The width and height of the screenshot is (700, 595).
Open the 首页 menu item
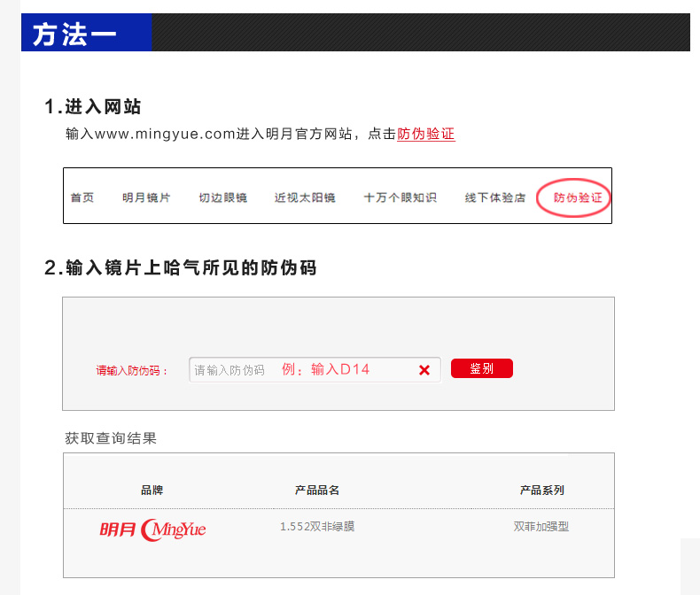click(82, 197)
